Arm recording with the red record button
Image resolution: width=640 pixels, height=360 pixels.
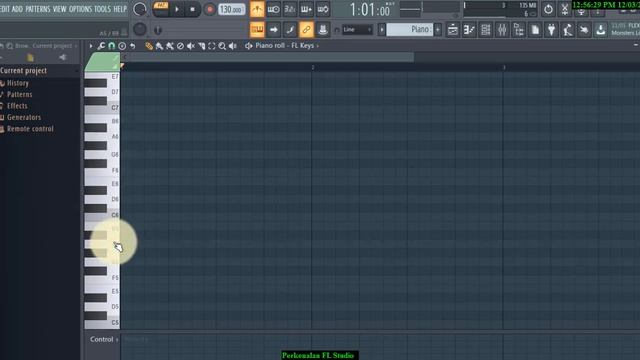pyautogui.click(x=210, y=9)
